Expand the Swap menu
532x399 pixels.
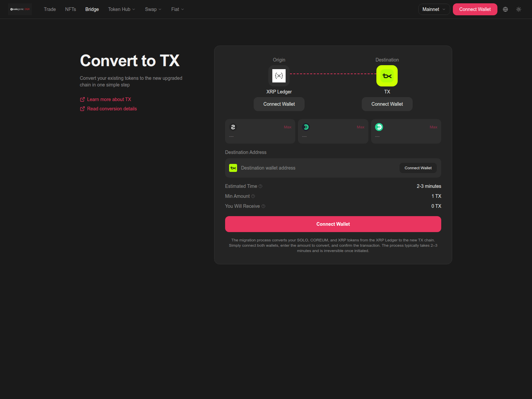point(153,9)
